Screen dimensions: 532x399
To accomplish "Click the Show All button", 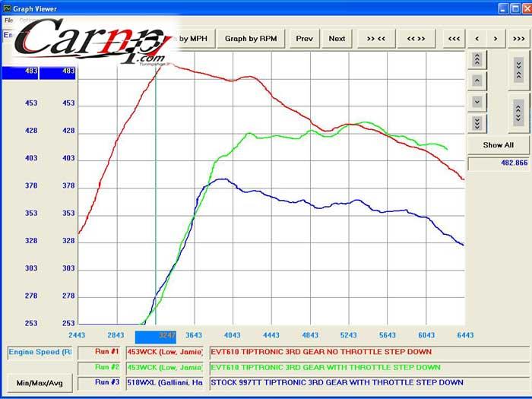I will pyautogui.click(x=498, y=145).
